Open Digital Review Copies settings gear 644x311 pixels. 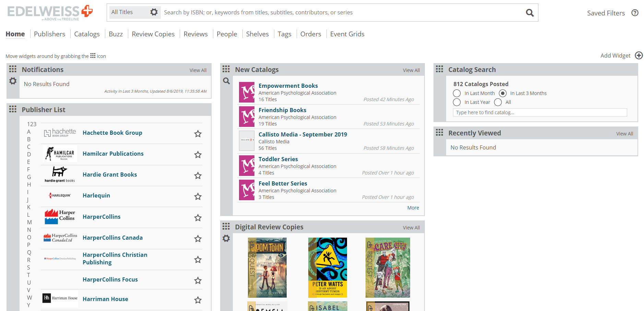pos(226,238)
